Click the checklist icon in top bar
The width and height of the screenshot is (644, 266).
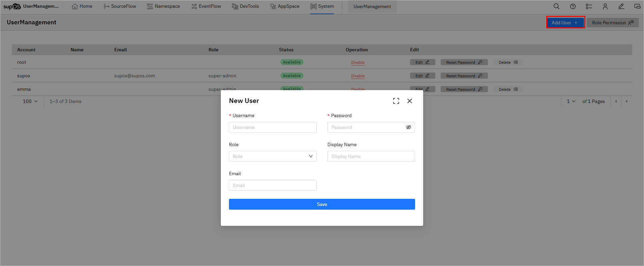coord(589,6)
